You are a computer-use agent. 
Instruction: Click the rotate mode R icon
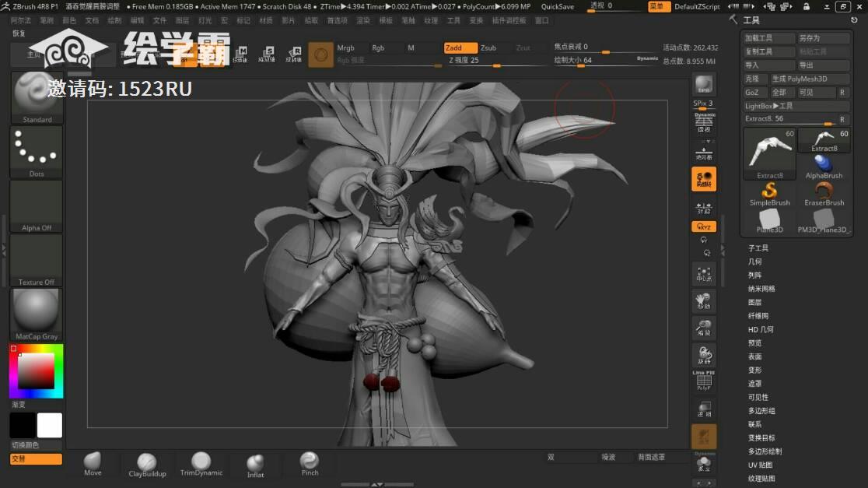click(294, 54)
